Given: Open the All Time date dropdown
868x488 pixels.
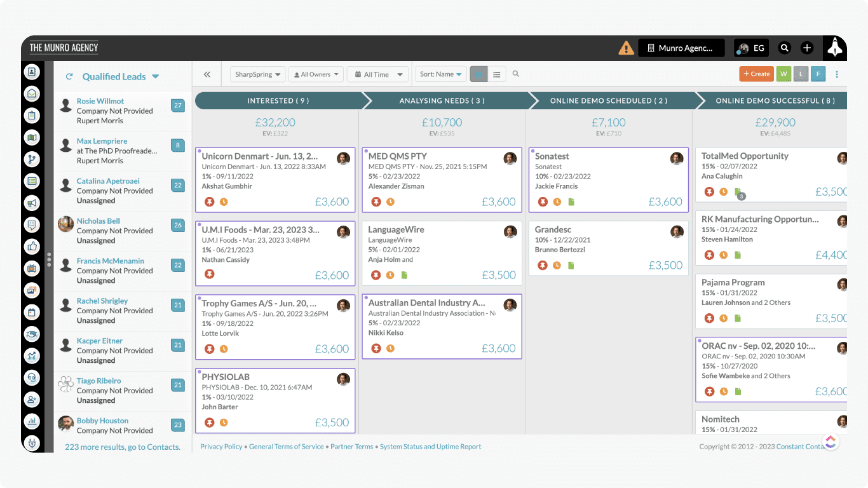Looking at the screenshot, I should (x=378, y=74).
